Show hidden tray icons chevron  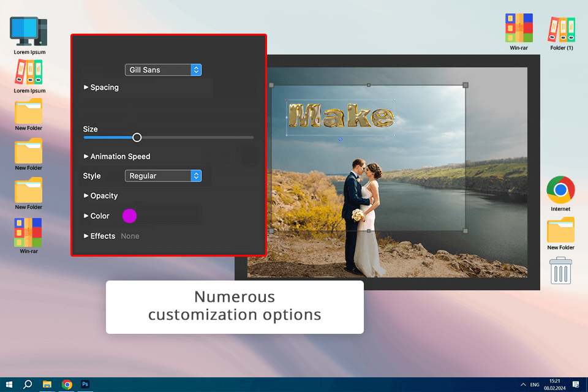522,385
